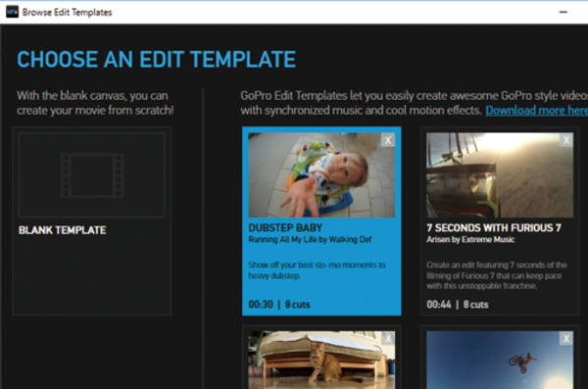The width and height of the screenshot is (588, 389).
Task: Minimize the Browse Edit Templates window
Action: (563, 12)
